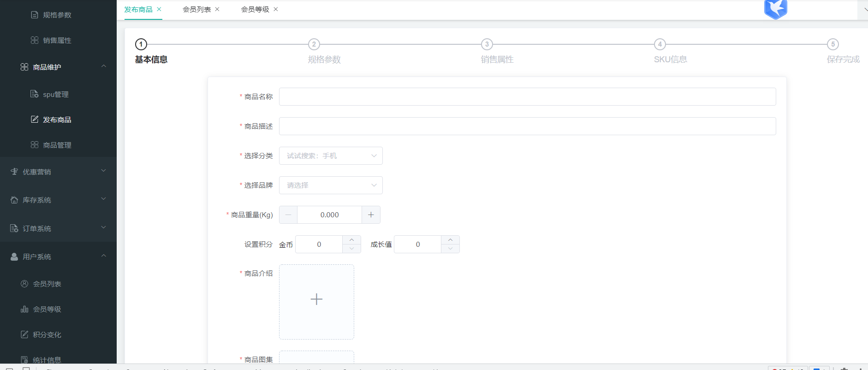Click the 会员等级 bar chart icon

[x=24, y=309]
